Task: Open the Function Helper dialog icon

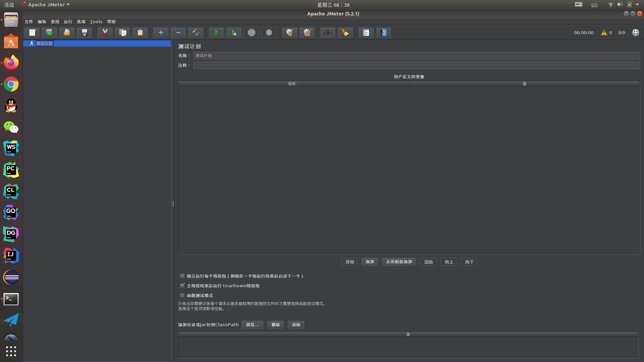Action: point(366,33)
